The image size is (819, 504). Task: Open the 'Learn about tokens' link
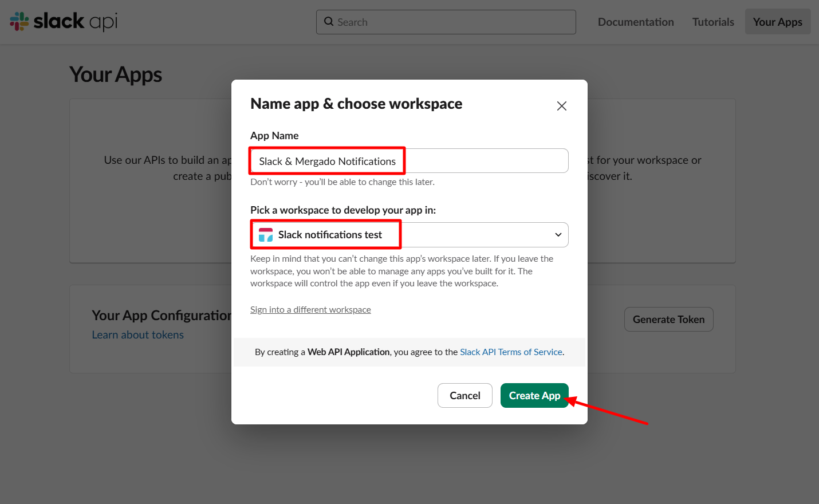coord(138,335)
